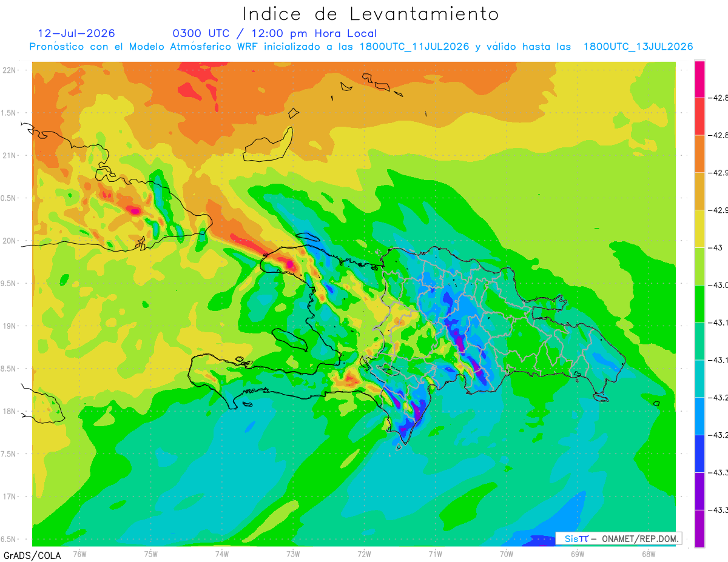Click the yellow color bar segment
The width and height of the screenshot is (728, 562).
pos(699,229)
